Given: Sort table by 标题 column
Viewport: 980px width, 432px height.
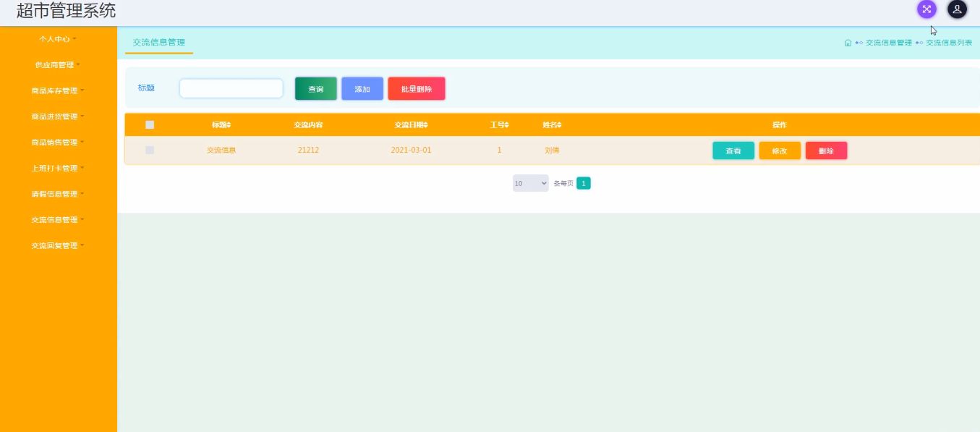Looking at the screenshot, I should point(221,125).
